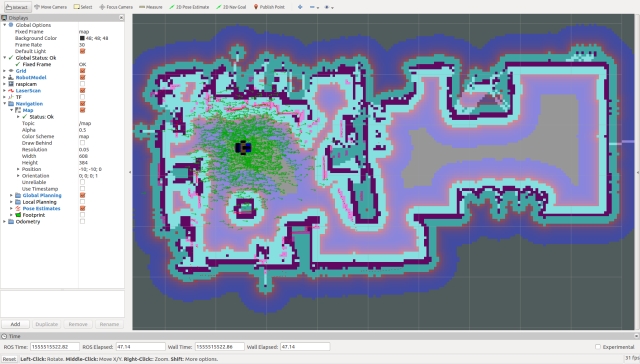This screenshot has width=640, height=364.
Task: Disable the LaserScan display checkbox
Action: click(82, 91)
